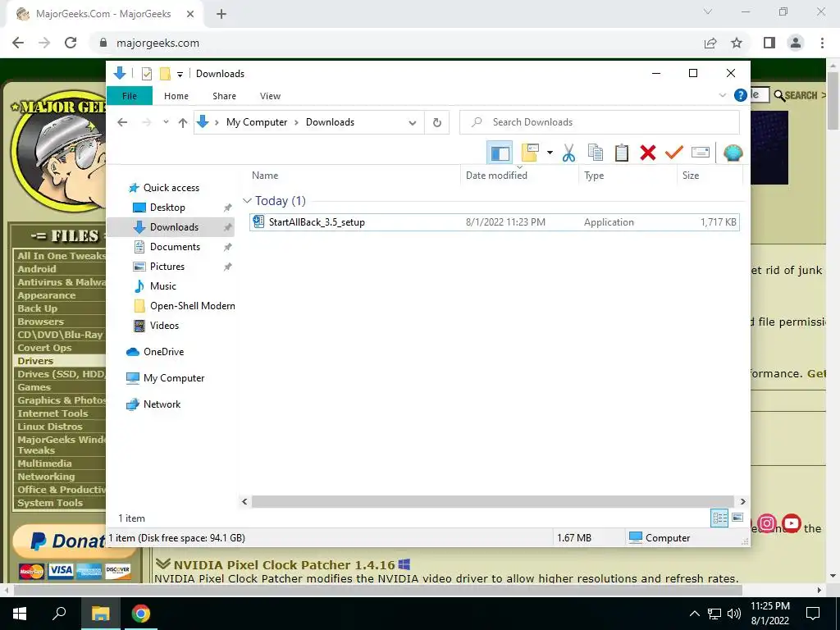Open the NVIDIA Pixel Clock Patcher link

tap(284, 564)
